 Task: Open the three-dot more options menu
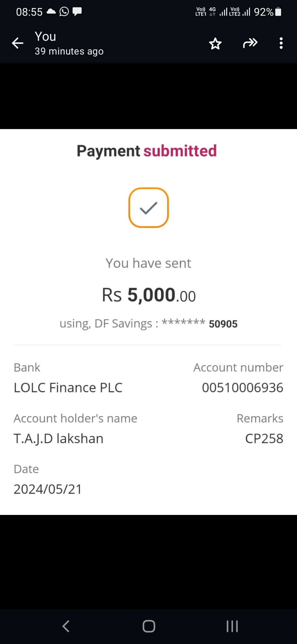point(281,43)
